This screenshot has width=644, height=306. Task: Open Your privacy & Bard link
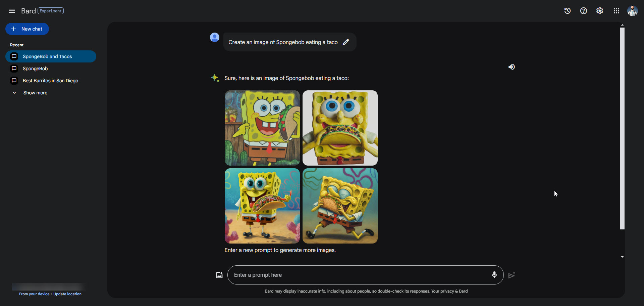tap(449, 291)
